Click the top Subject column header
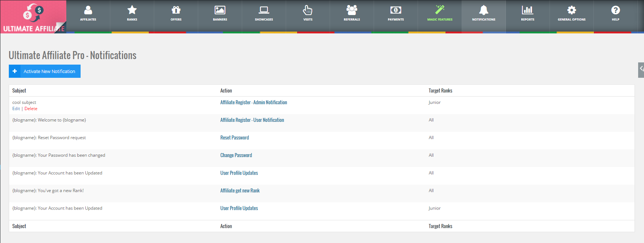The width and height of the screenshot is (644, 243). [x=19, y=91]
